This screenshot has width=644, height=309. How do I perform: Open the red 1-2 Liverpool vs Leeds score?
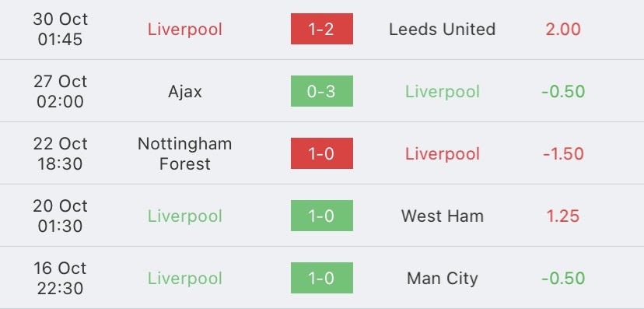pos(321,29)
